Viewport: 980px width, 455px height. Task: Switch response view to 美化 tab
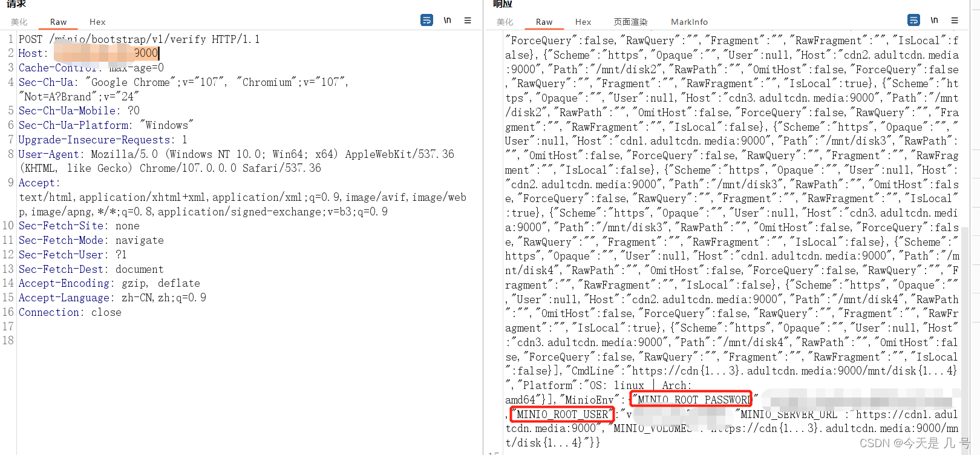[x=505, y=22]
